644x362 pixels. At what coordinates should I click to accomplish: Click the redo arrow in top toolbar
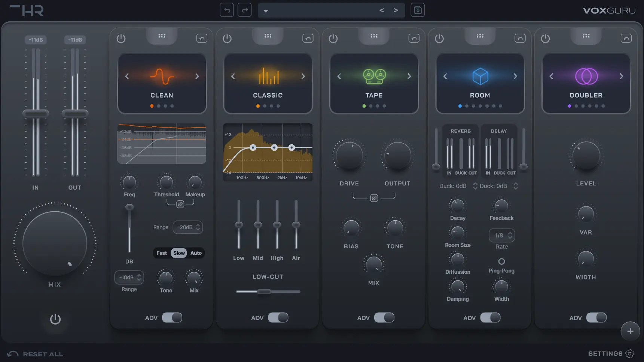click(x=244, y=10)
